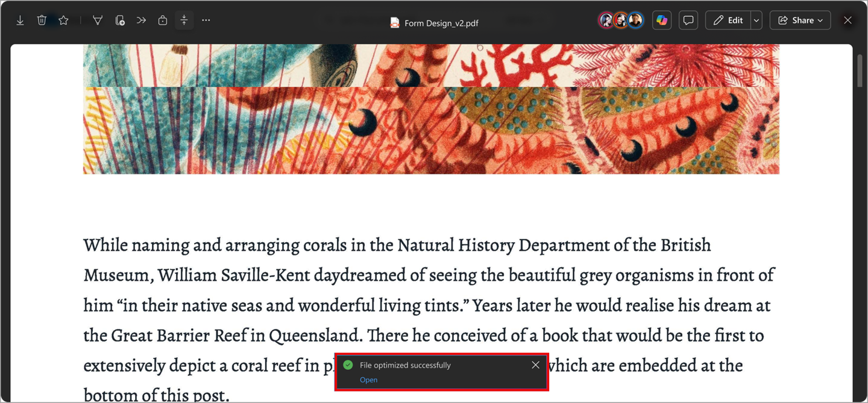
Task: Click the Form Design_v2.pdf file name
Action: (441, 23)
